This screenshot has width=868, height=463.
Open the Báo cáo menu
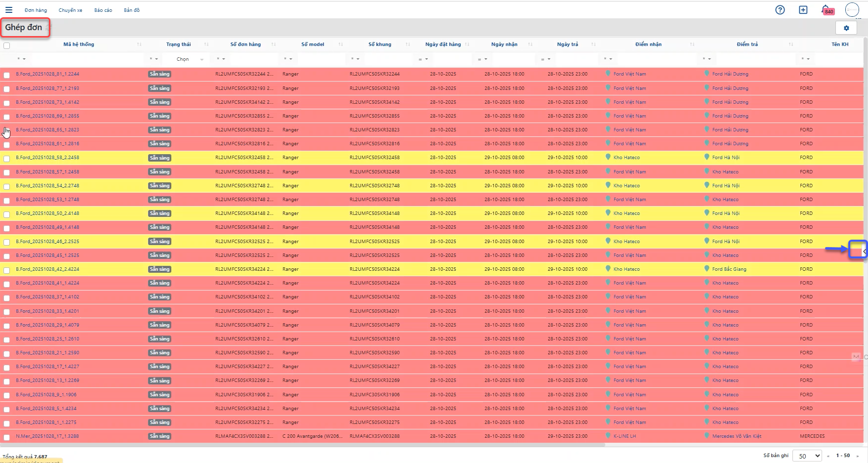[103, 10]
